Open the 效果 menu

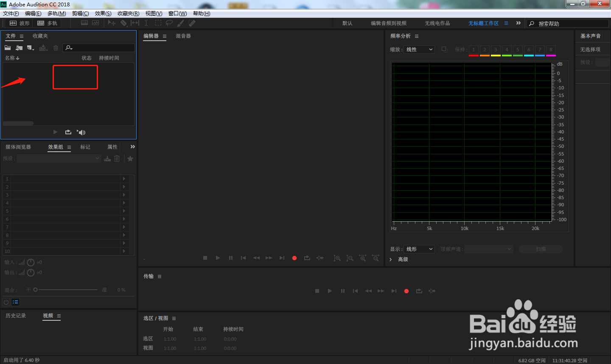[103, 14]
